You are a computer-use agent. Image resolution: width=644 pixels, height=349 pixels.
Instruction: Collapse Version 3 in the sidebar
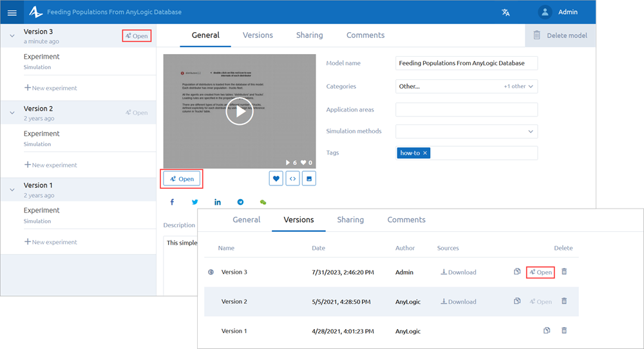coord(12,35)
